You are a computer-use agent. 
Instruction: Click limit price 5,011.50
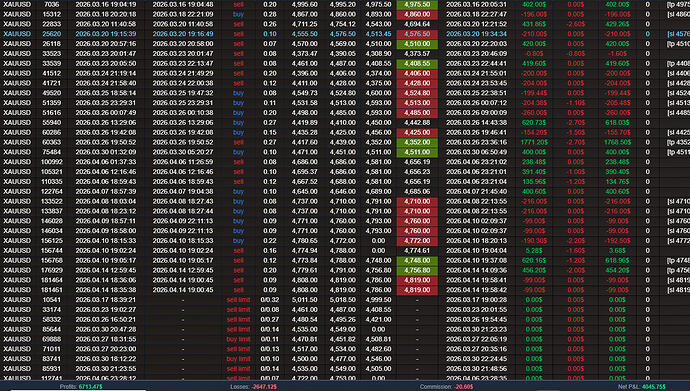(305, 300)
